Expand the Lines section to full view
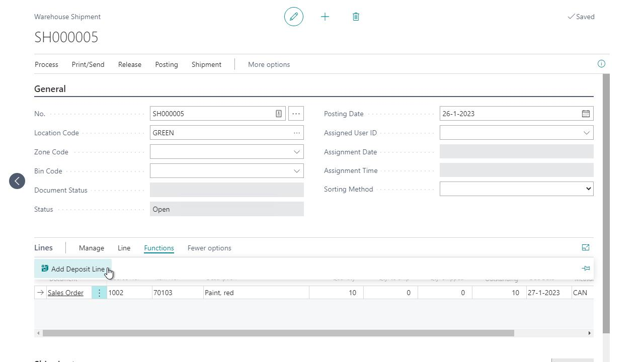This screenshot has height=362, width=644. pos(586,247)
